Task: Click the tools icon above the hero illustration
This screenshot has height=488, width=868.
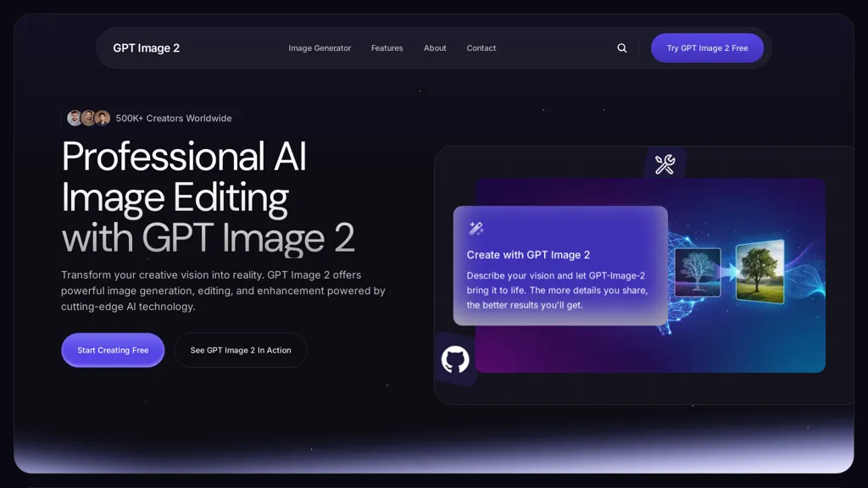Action: pyautogui.click(x=665, y=164)
